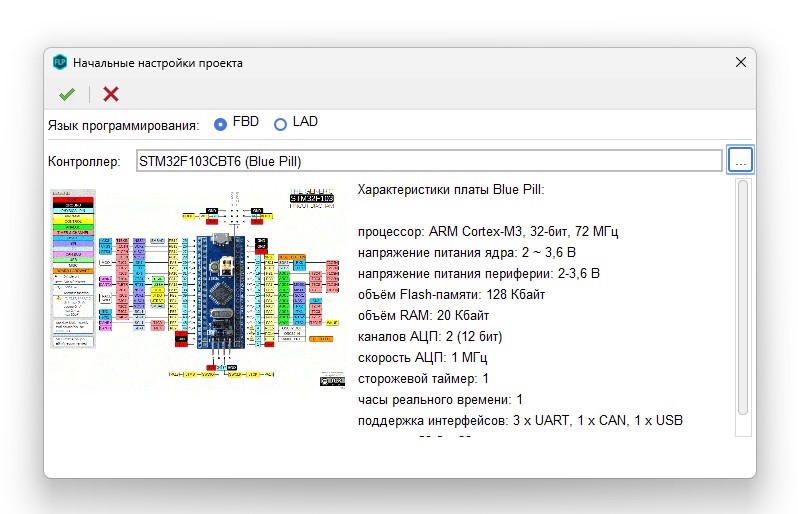Click the 'поддержка интерфейсов' line
Viewport: 798px width, 514px height.
(x=520, y=420)
